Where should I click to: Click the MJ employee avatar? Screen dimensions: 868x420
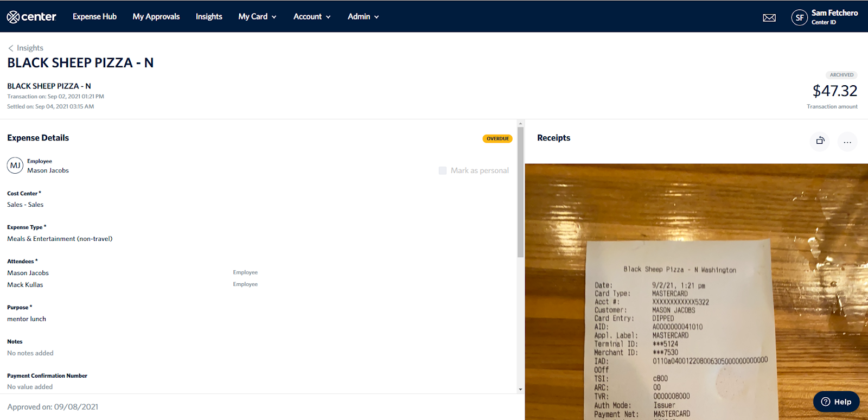pos(15,166)
